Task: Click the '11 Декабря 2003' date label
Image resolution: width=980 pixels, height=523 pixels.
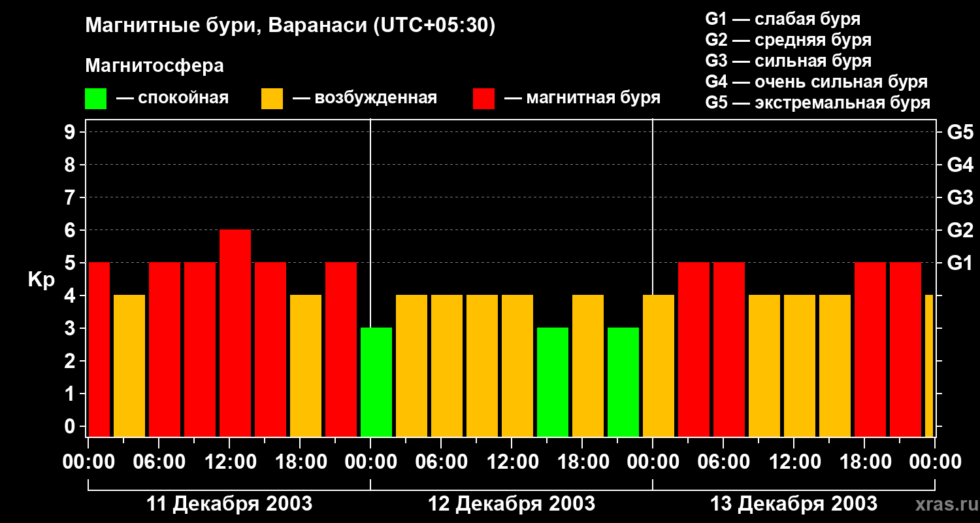Action: [x=229, y=504]
